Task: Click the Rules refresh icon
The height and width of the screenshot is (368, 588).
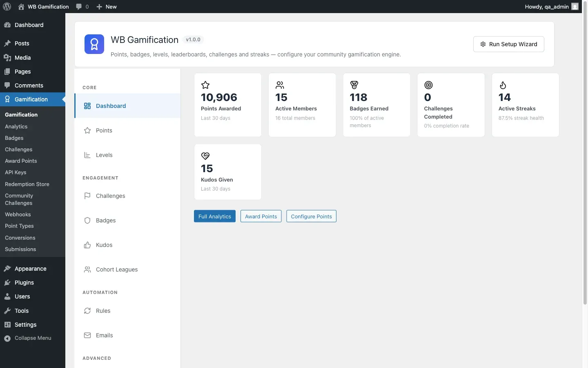Action: point(87,311)
